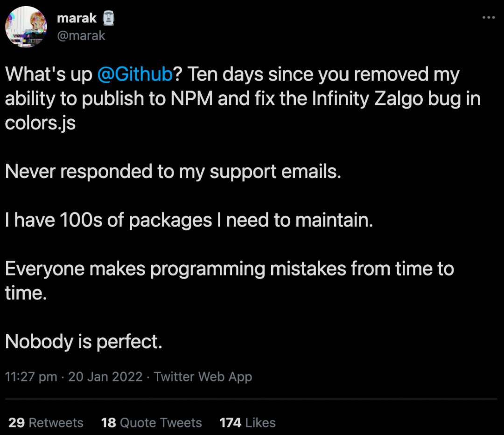Viewport: 504px width, 435px height.
Task: Click "What's up" at the tweet start
Action: pyautogui.click(x=49, y=75)
